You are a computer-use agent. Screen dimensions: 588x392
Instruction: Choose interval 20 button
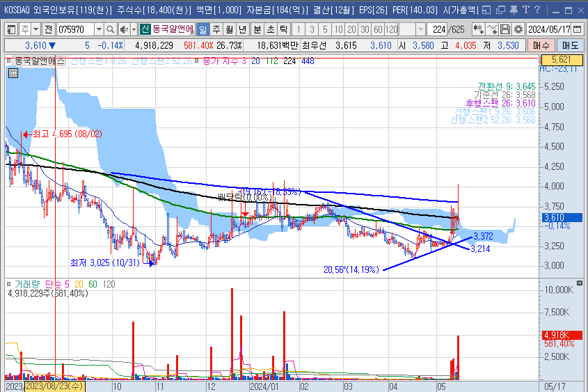coord(351,29)
